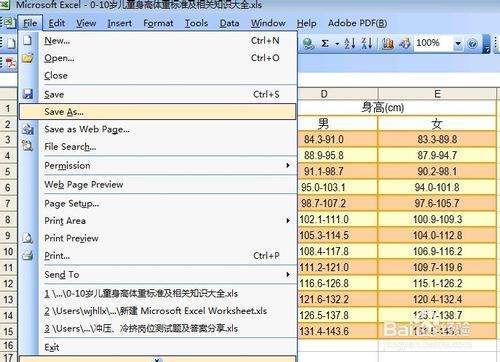Open the Excel Help question icon
Screen dimensions: 500x362
click(473, 44)
